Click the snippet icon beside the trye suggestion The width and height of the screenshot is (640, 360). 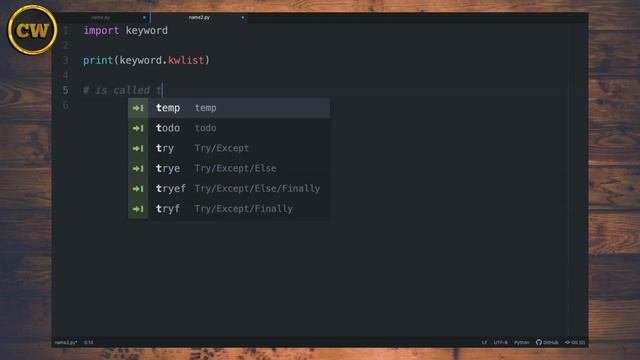tap(138, 169)
